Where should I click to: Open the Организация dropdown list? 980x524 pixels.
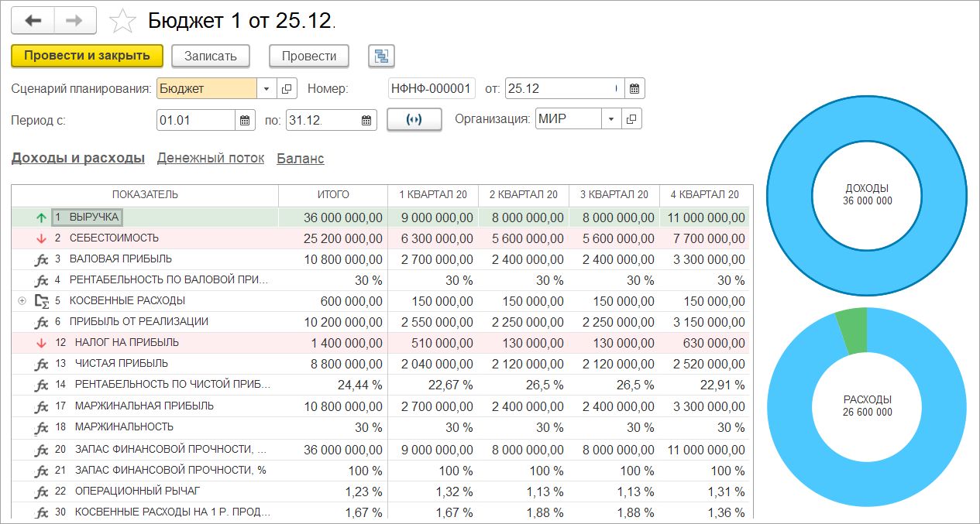(611, 119)
